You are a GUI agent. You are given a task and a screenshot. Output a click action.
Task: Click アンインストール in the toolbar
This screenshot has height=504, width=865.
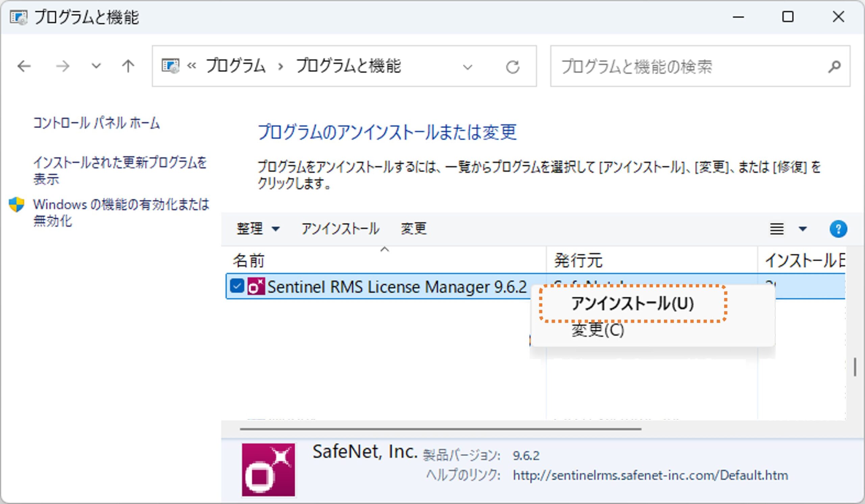tap(340, 228)
